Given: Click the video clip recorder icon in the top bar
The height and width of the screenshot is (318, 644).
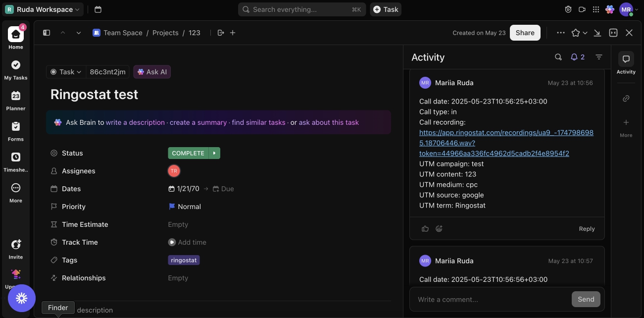Looking at the screenshot, I should (x=582, y=9).
